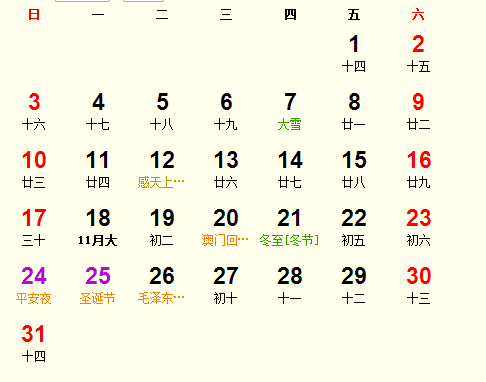Select December 1 on the calendar
Viewport: 486px width, 382px height.
pos(354,53)
